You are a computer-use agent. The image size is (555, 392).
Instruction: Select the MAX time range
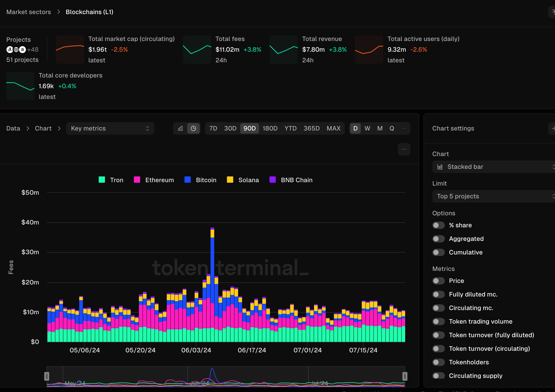click(334, 128)
